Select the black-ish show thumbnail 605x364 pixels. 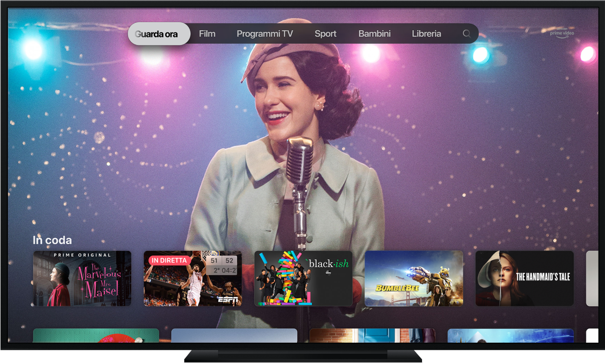pos(303,279)
